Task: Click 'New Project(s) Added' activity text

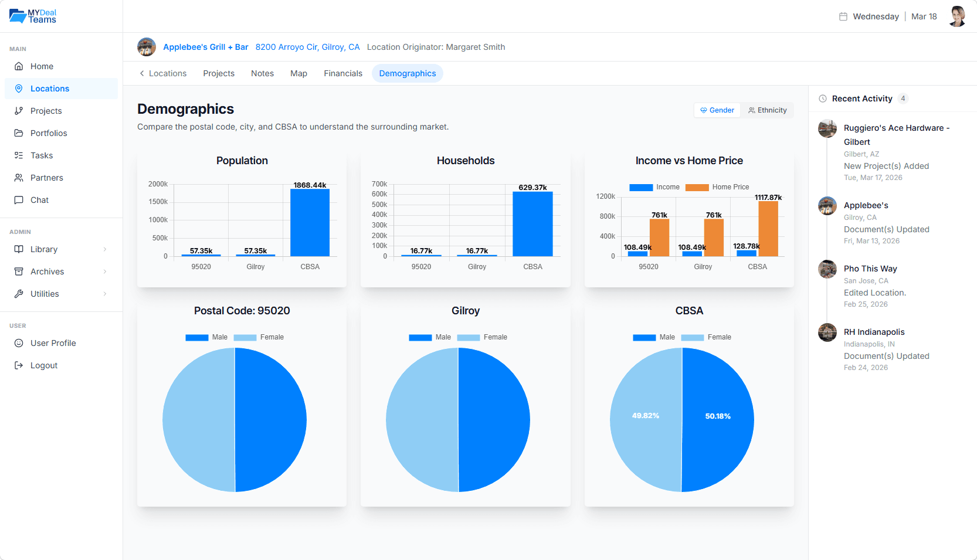Action: point(887,166)
